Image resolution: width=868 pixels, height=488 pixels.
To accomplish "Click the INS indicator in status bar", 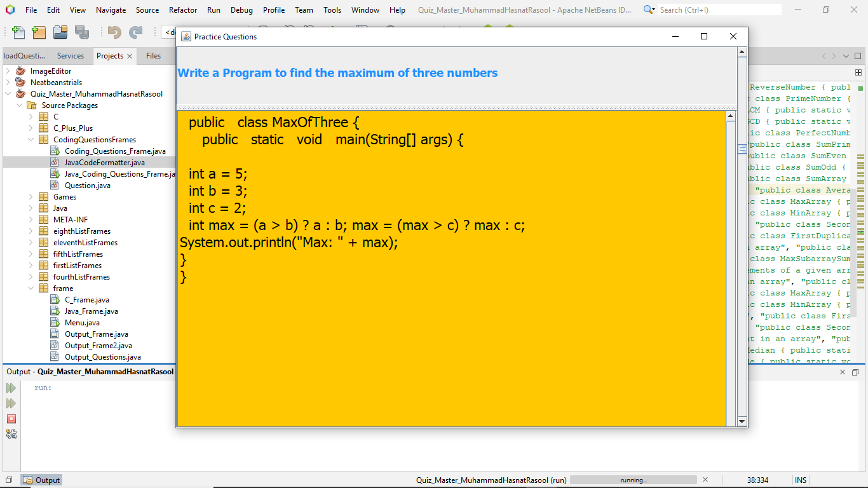I will coord(801,480).
